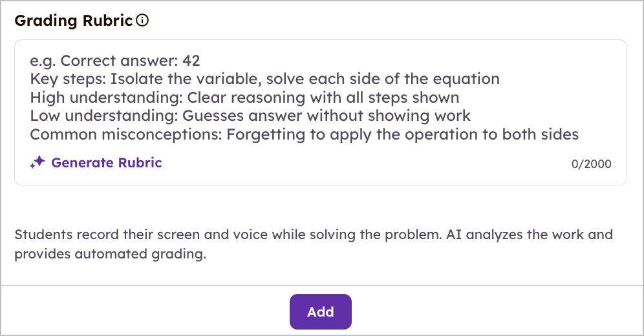Click the sparkle icon for Generate Rubric
This screenshot has height=336, width=644.
click(38, 162)
